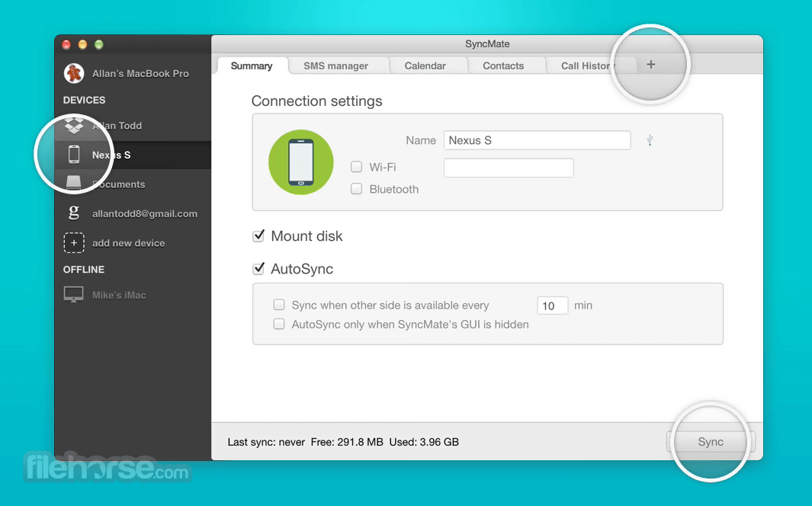Click the Free: 291.8 MB status text

[347, 442]
